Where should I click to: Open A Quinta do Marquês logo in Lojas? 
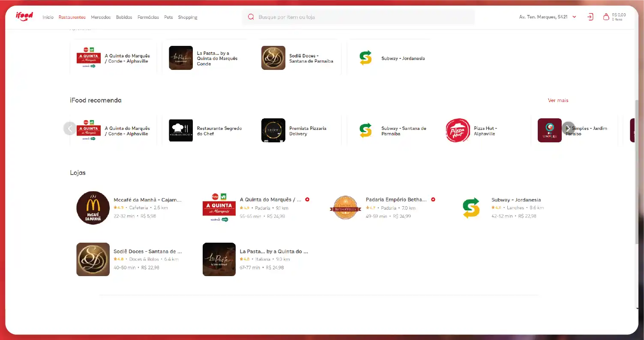coord(219,208)
